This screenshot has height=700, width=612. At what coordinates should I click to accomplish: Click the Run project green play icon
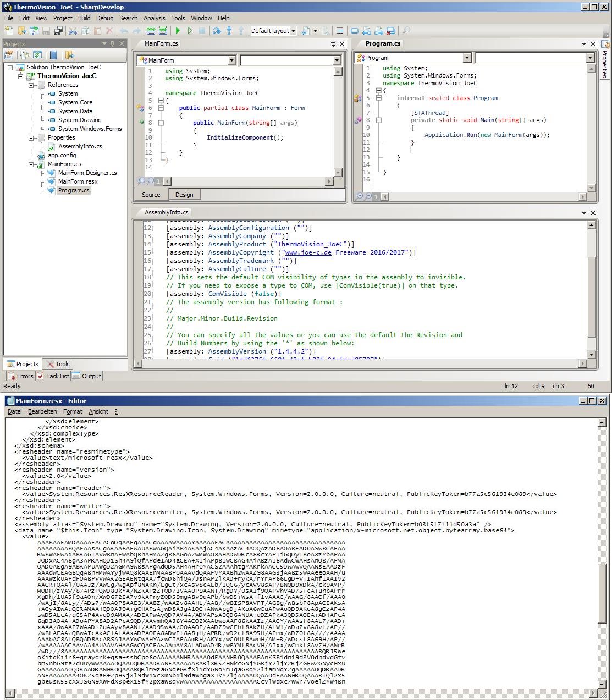click(x=178, y=31)
